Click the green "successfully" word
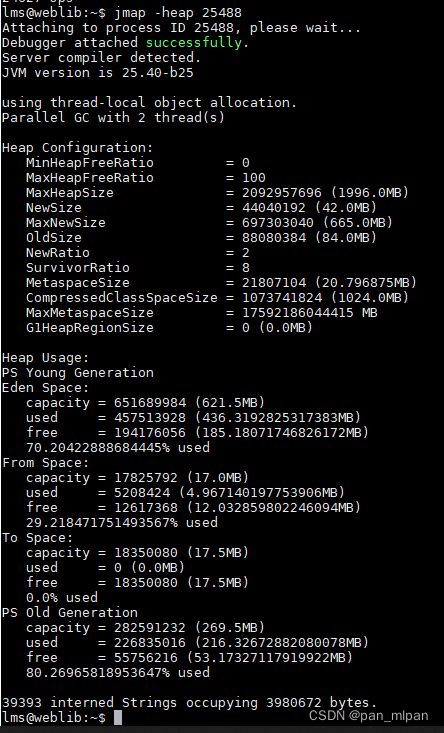 pos(194,43)
